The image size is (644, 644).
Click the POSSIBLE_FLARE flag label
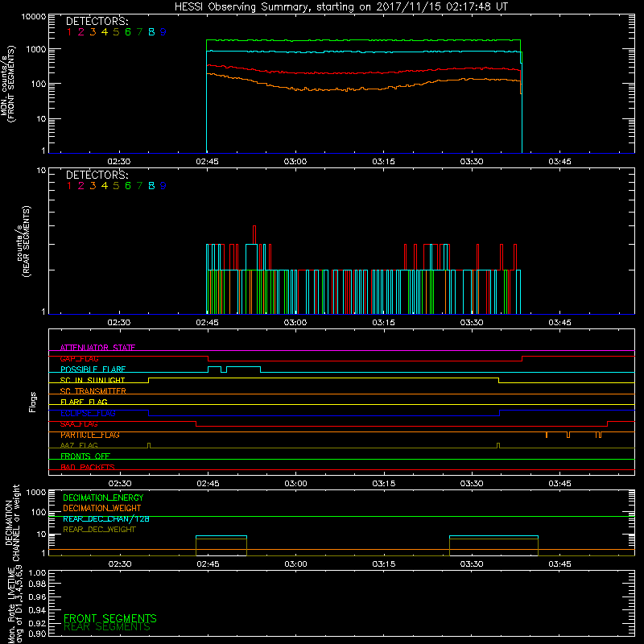point(93,369)
